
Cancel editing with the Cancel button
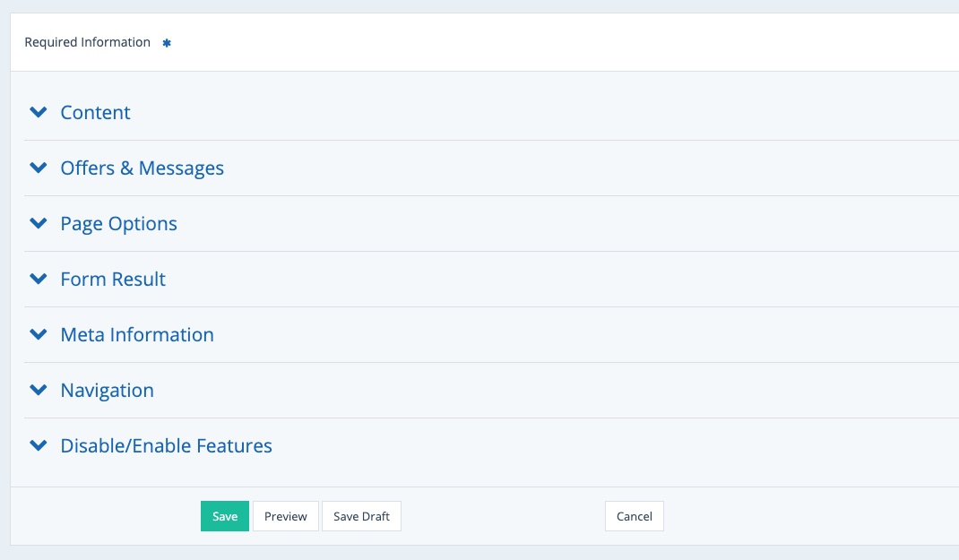[x=635, y=516]
